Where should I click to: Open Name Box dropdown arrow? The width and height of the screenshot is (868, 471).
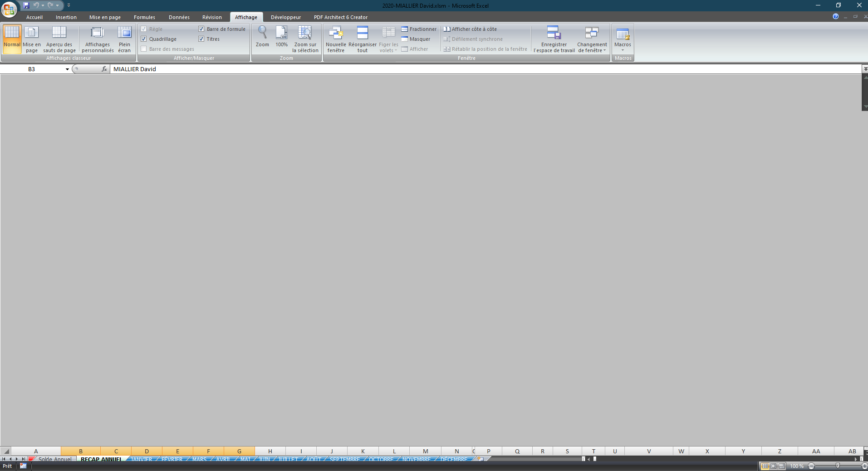(x=67, y=69)
